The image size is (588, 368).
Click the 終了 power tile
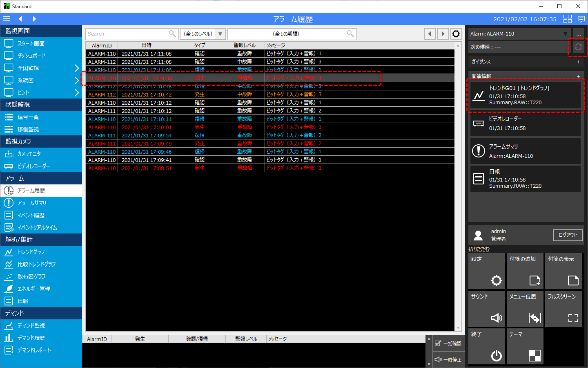[x=486, y=346]
